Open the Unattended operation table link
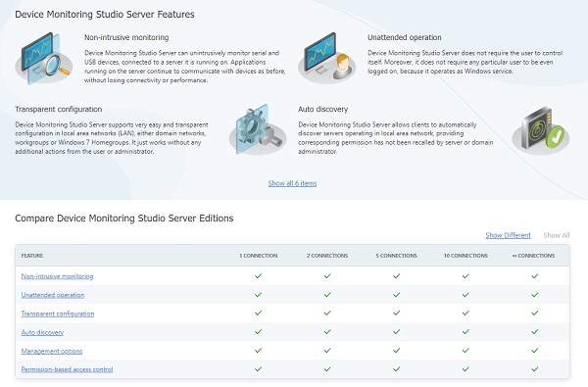This screenshot has height=387, width=588. (53, 295)
